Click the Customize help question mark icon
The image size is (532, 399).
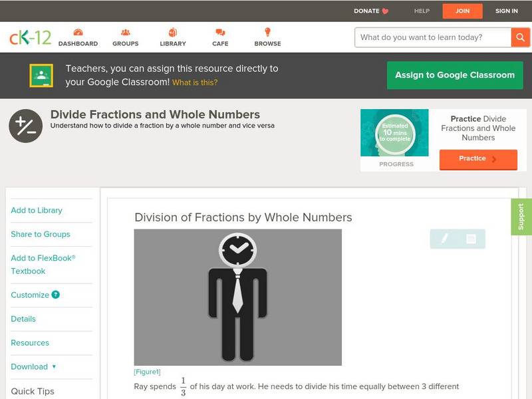56,295
